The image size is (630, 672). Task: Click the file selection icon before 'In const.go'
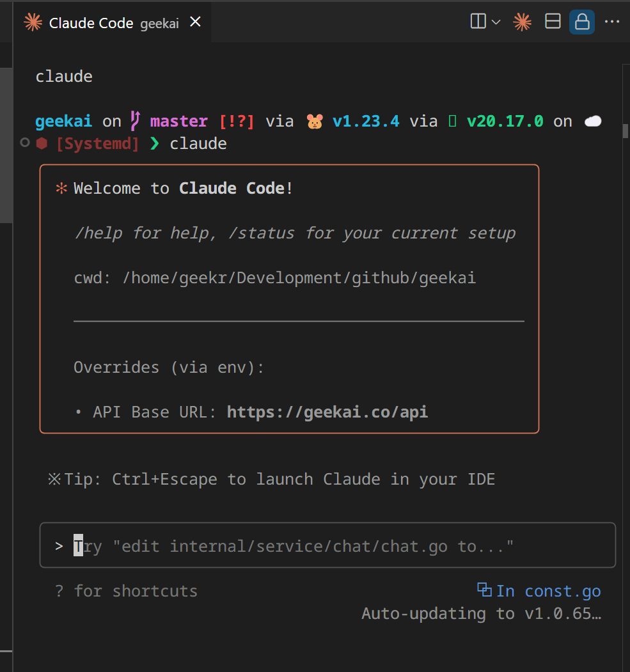point(484,590)
